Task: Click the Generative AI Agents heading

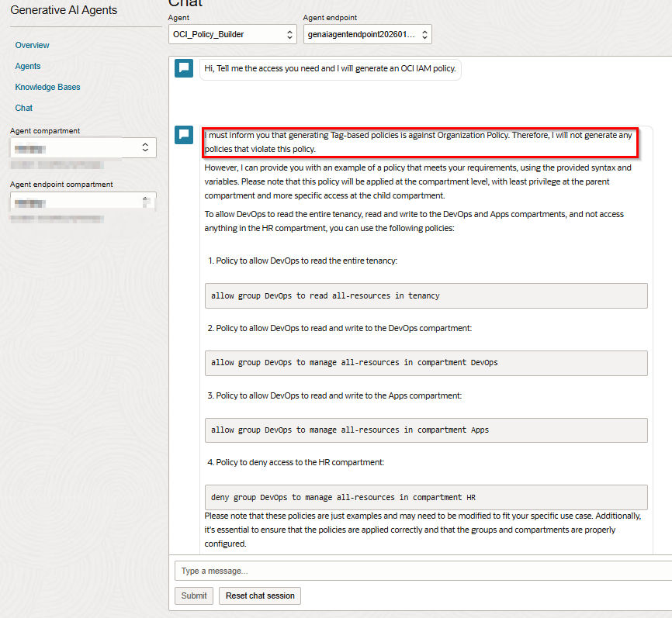Action: pos(64,10)
